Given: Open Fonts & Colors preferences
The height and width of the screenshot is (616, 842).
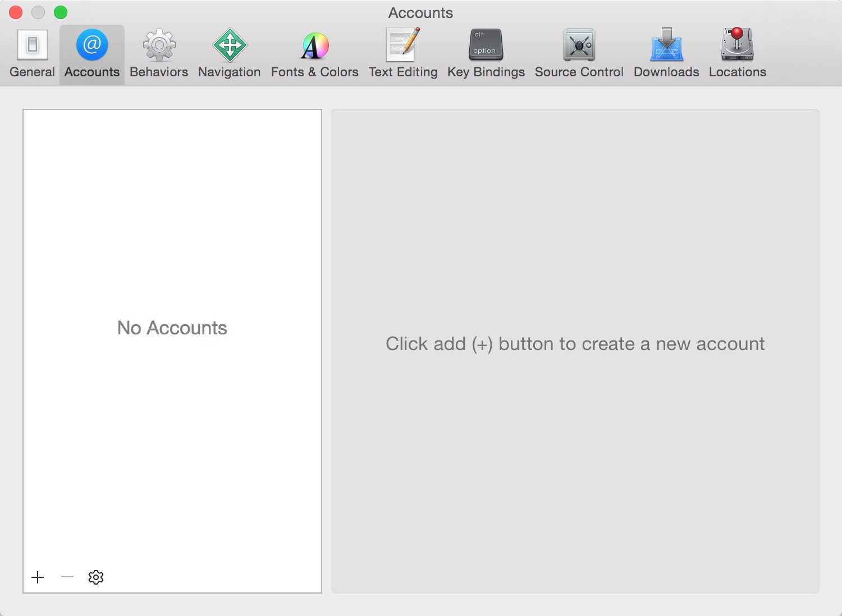Looking at the screenshot, I should tap(314, 54).
